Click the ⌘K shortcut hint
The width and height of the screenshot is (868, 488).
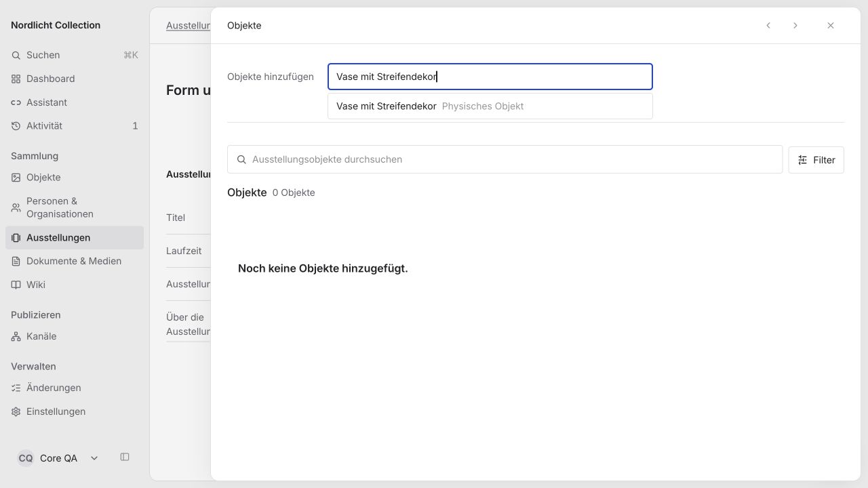131,56
